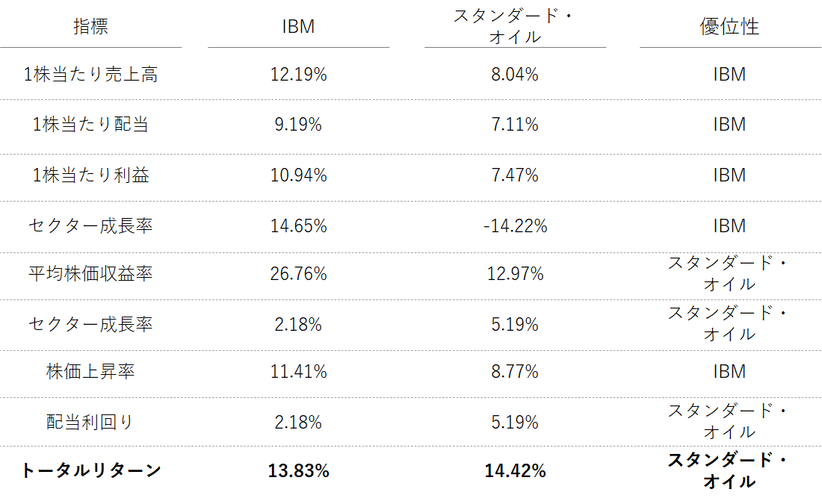The image size is (822, 504).
Task: Click the 1株当たり売上高 row label
Action: pos(90,75)
